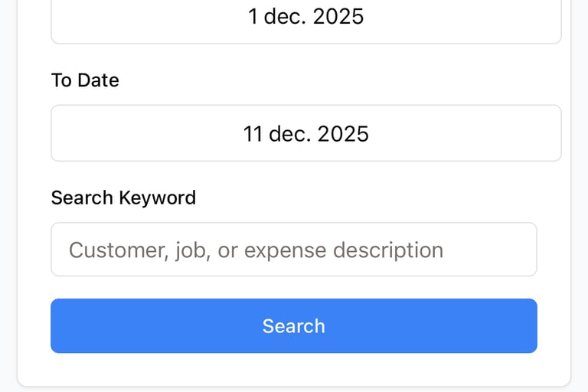Open the date picker showing 1 dec. 2025

pyautogui.click(x=306, y=18)
